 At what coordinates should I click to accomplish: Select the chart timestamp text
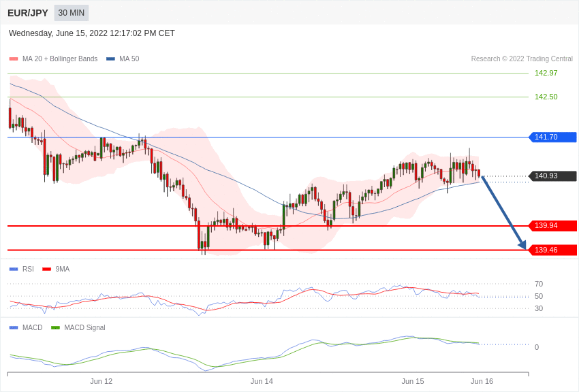pyautogui.click(x=91, y=33)
